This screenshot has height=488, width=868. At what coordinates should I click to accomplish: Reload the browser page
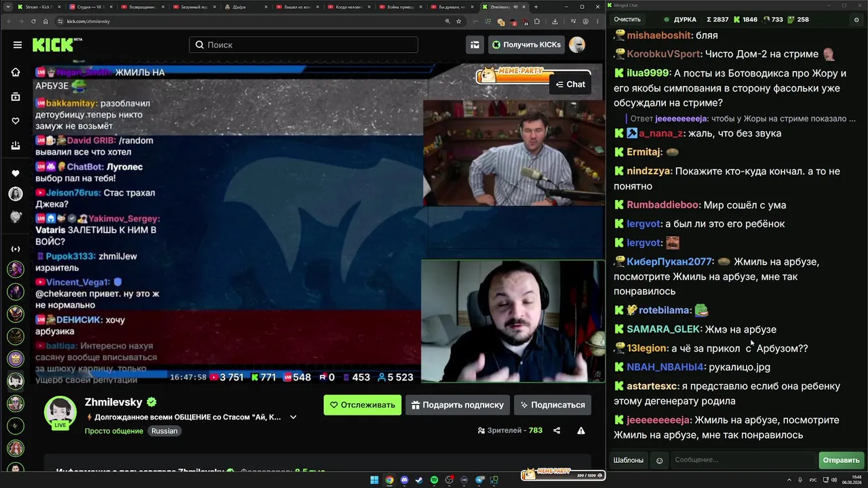tap(33, 21)
